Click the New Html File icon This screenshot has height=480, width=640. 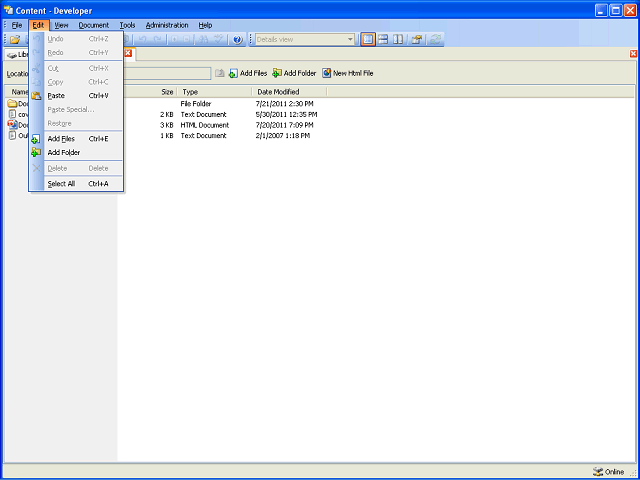(327, 73)
